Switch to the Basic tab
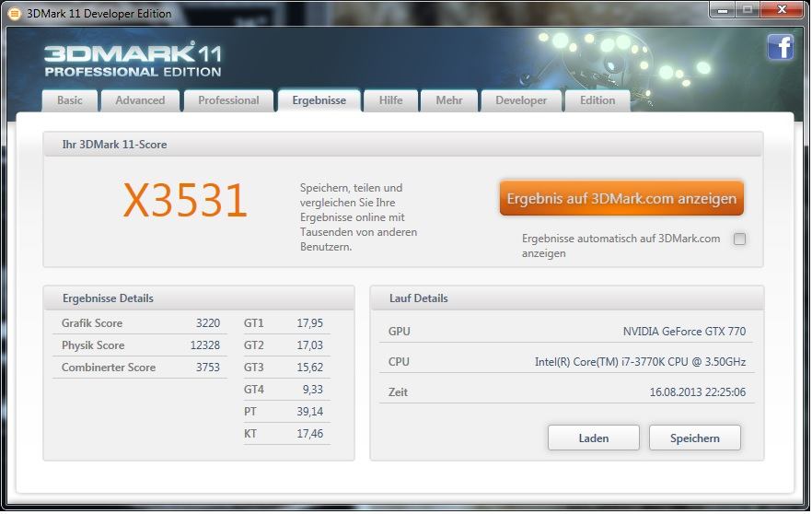812x514 pixels. click(69, 100)
